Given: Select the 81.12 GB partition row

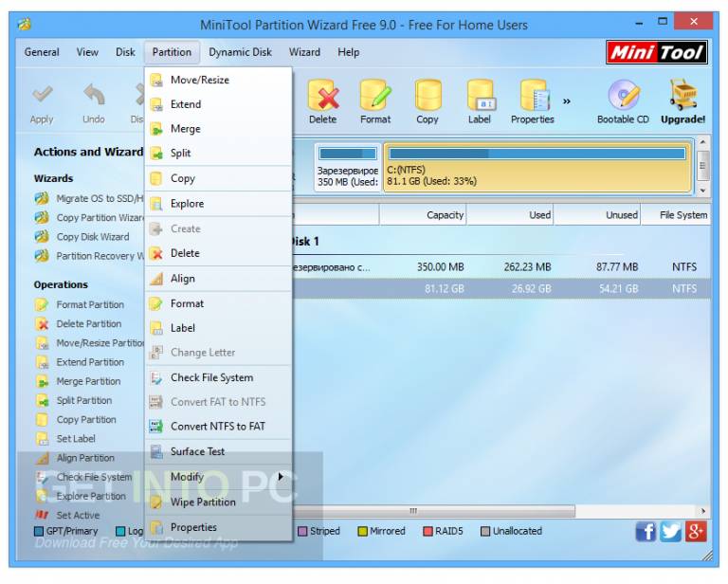Looking at the screenshot, I should (501, 289).
